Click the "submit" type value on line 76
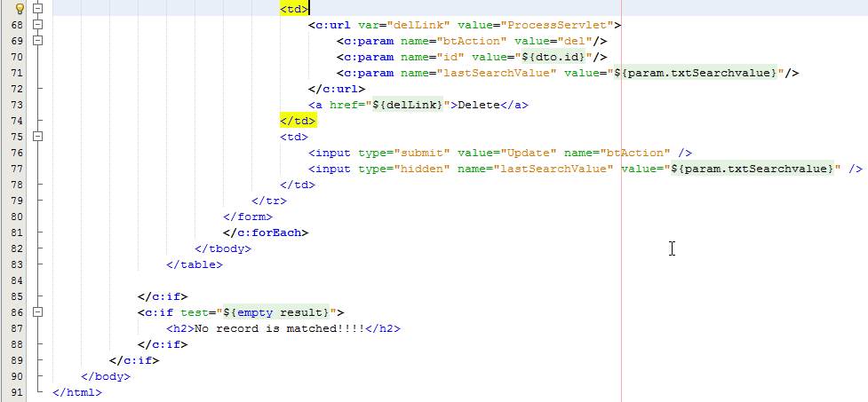The height and width of the screenshot is (402, 868). coord(422,153)
